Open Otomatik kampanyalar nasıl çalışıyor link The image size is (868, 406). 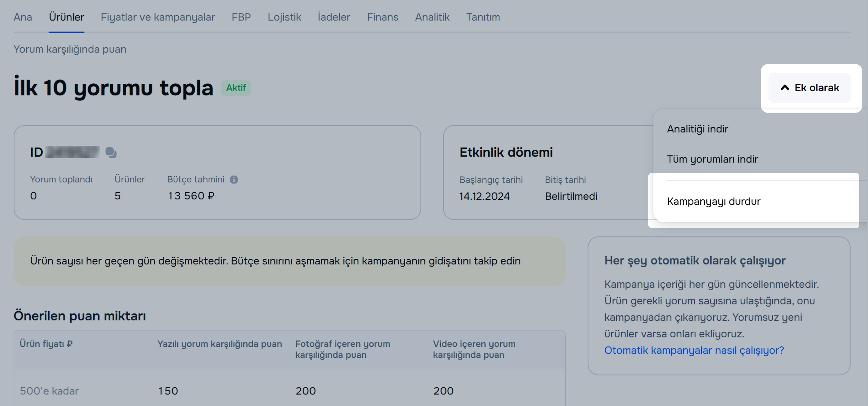point(694,350)
